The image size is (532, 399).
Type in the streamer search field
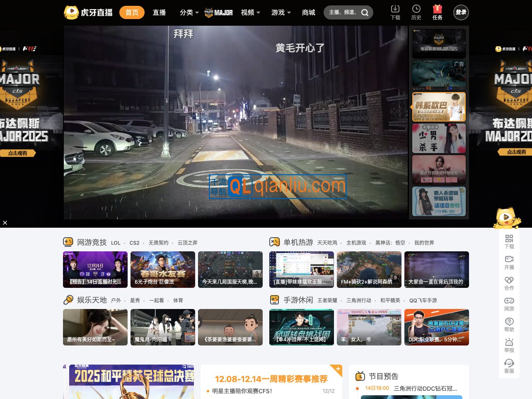343,12
